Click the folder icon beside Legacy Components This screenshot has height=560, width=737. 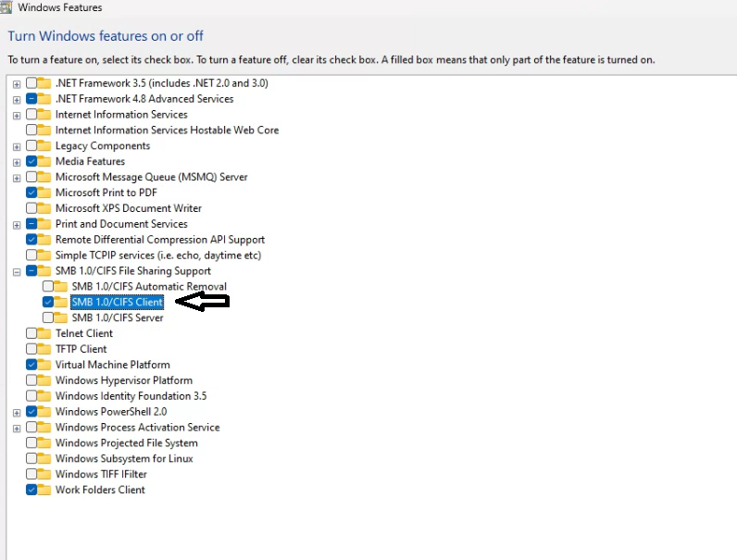click(x=44, y=145)
